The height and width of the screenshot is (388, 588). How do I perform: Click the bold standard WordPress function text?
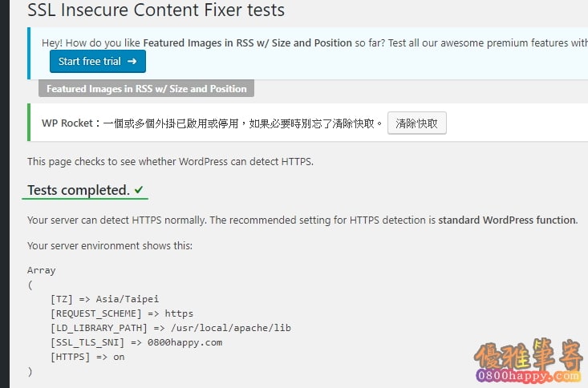click(x=508, y=220)
